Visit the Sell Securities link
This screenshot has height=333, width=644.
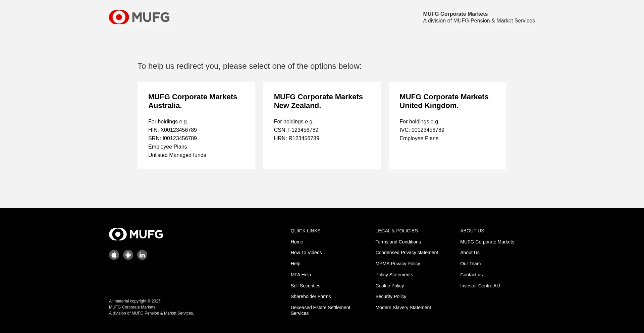306,286
